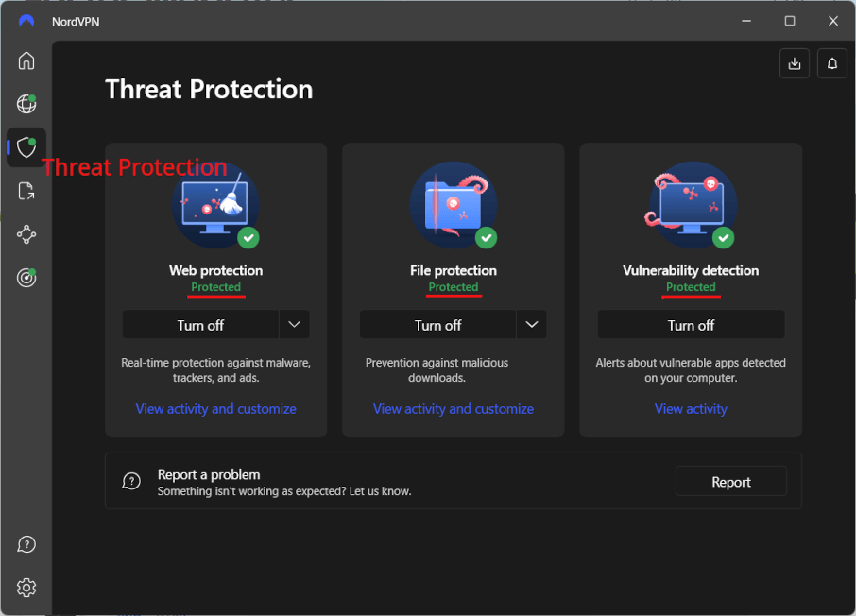Turn off Vulnerability detection

(x=692, y=325)
